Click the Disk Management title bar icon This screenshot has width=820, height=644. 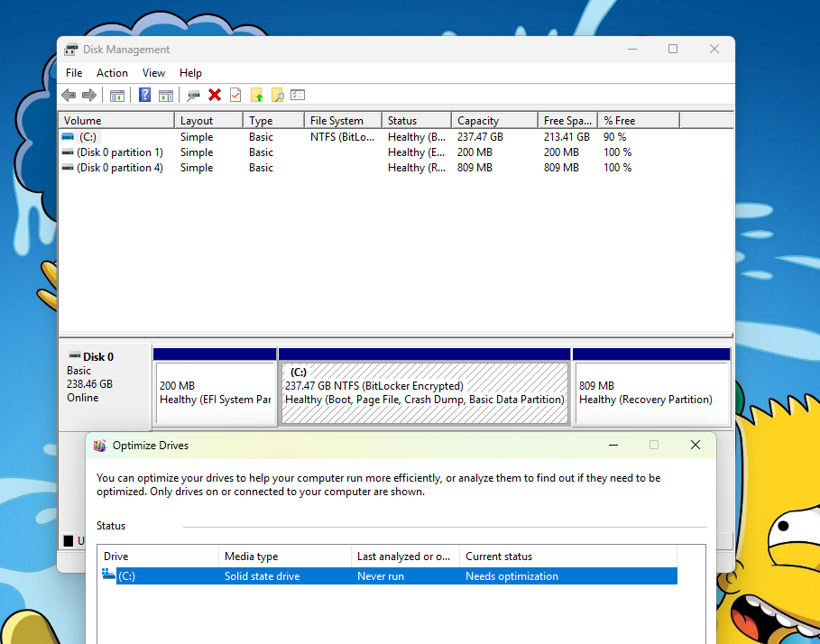[x=70, y=50]
